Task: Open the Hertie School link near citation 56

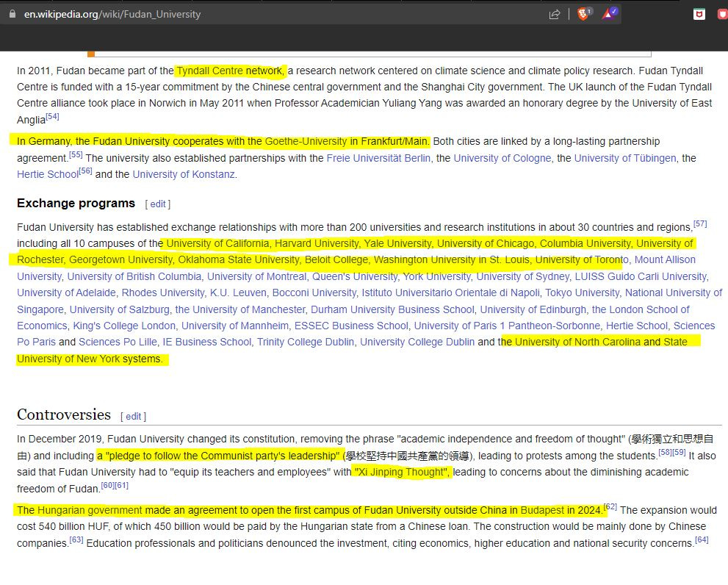Action: (x=47, y=174)
